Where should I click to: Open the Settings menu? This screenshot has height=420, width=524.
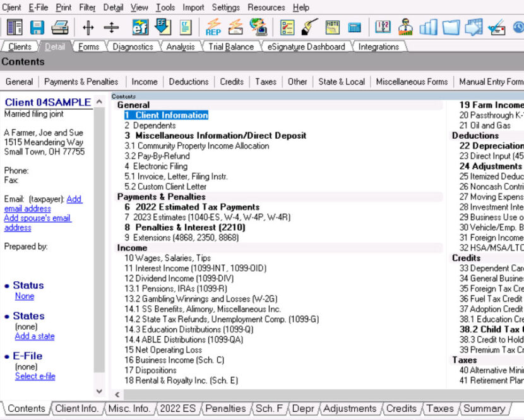(x=225, y=8)
